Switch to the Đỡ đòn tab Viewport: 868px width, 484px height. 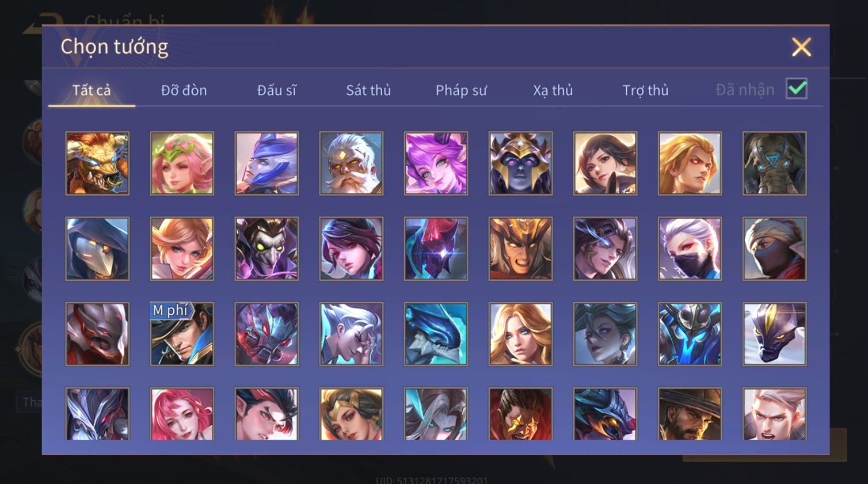coord(184,90)
